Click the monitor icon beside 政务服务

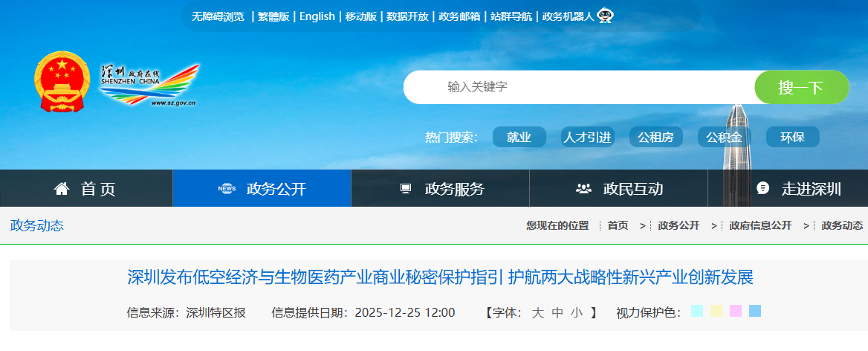click(406, 189)
